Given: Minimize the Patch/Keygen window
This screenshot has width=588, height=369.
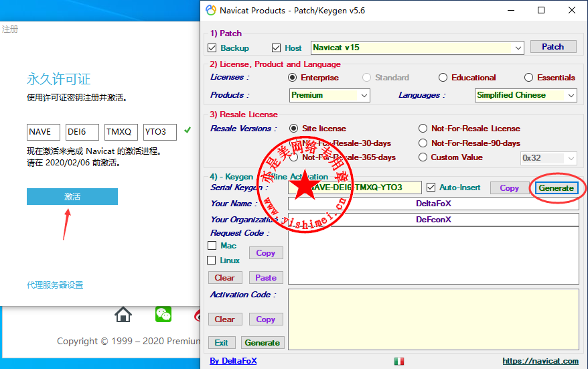Looking at the screenshot, I should [x=511, y=10].
